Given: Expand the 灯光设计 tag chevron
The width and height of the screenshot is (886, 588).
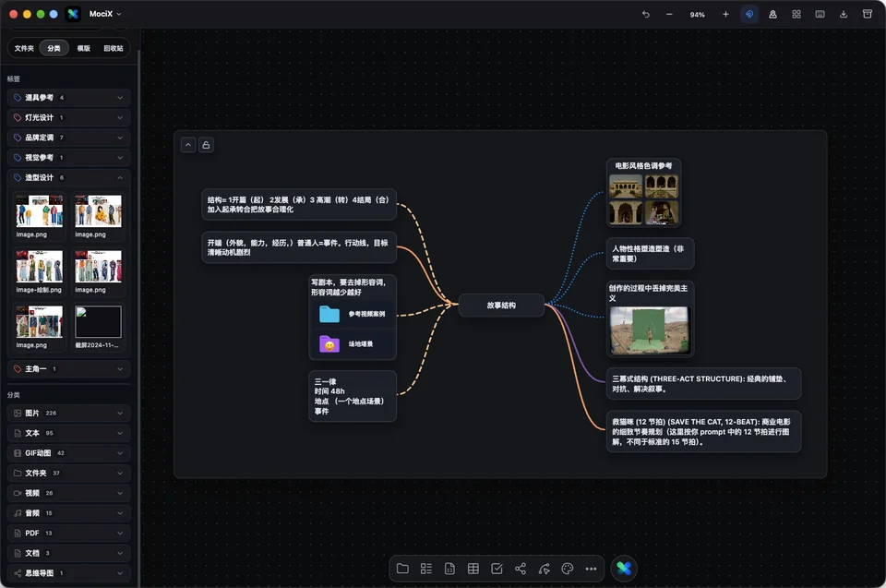Looking at the screenshot, I should click(x=120, y=117).
